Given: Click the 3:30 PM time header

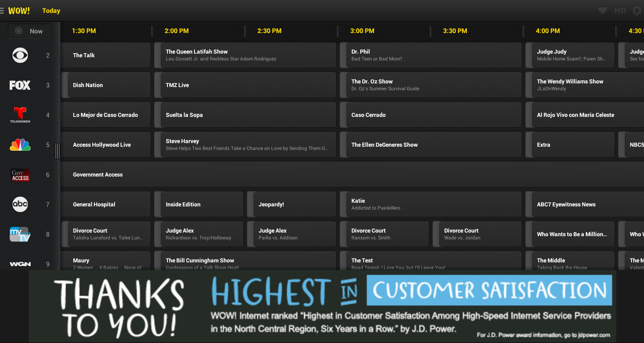Looking at the screenshot, I should 455,31.
